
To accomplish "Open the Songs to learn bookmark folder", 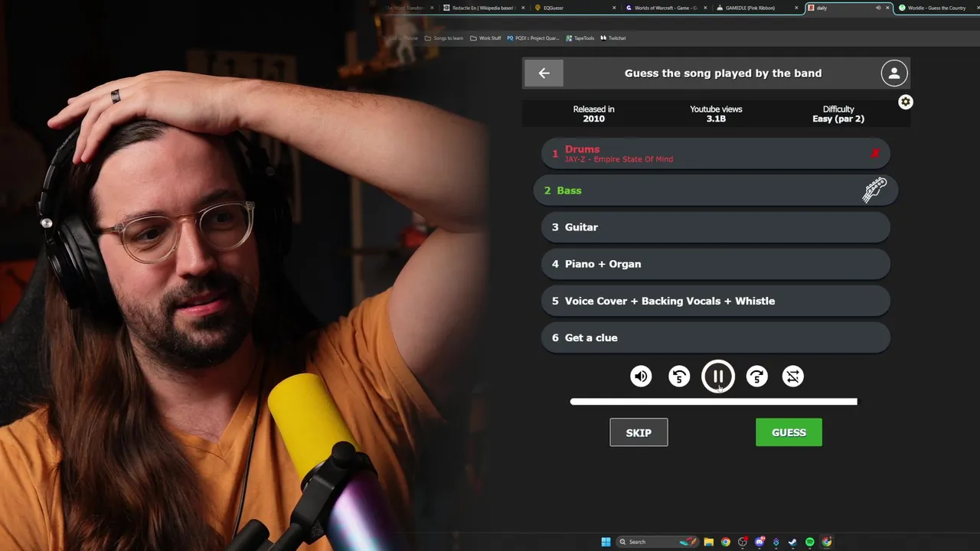I will [444, 37].
